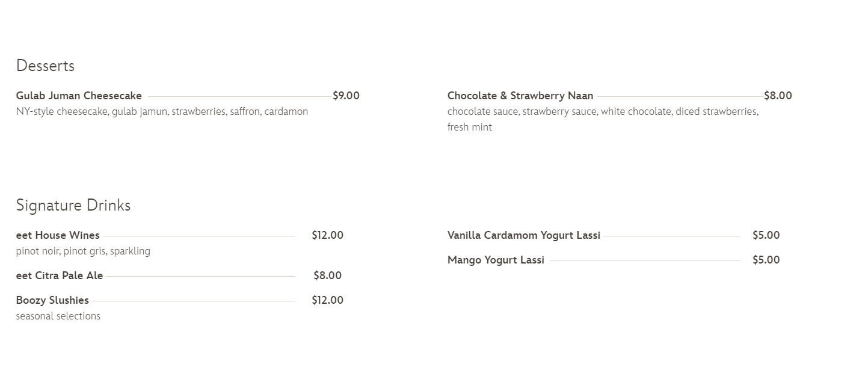Select the House Wines drink title
Image resolution: width=868 pixels, height=379 pixels.
[58, 235]
